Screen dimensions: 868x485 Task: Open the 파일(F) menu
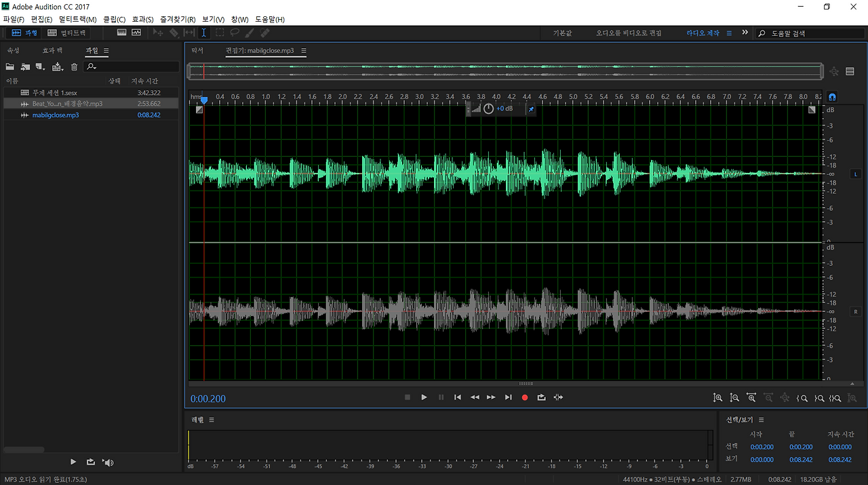14,19
